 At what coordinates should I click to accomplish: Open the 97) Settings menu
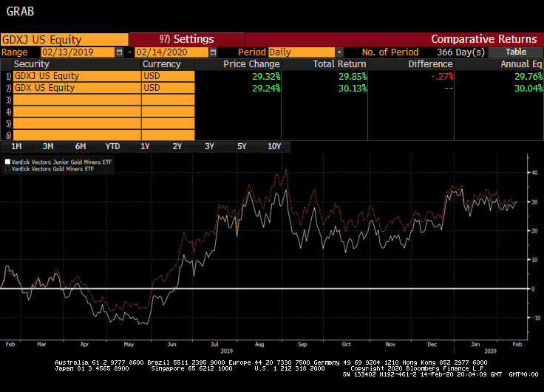click(187, 39)
